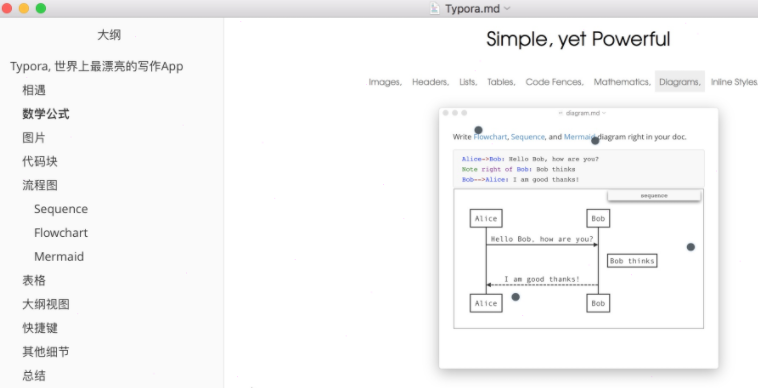Image resolution: width=758 pixels, height=388 pixels.
Task: Open the Typora.md title dropdown chevron
Action: 507,8
